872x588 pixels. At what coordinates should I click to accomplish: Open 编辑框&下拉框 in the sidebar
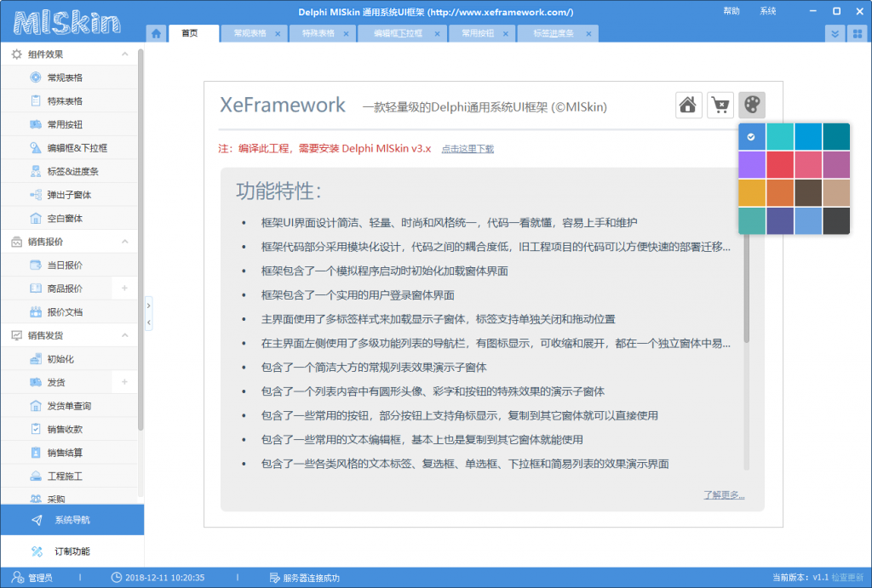(69, 148)
